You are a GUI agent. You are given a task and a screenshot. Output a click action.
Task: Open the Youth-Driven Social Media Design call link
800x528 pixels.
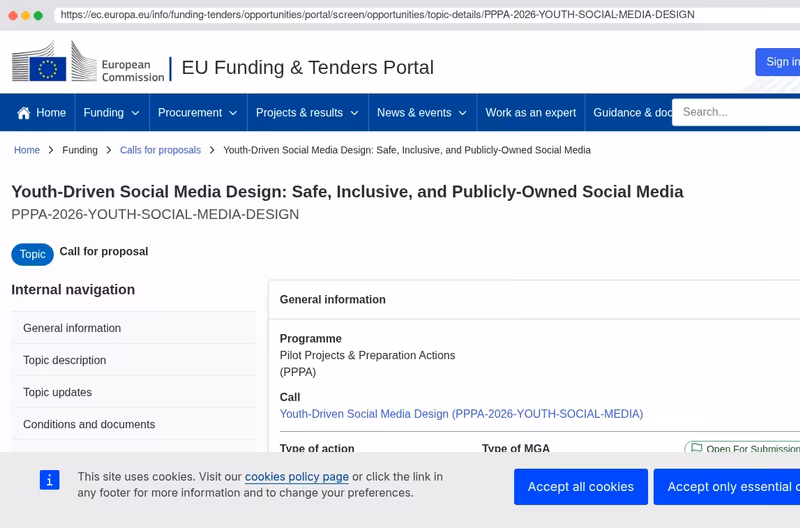(461, 414)
